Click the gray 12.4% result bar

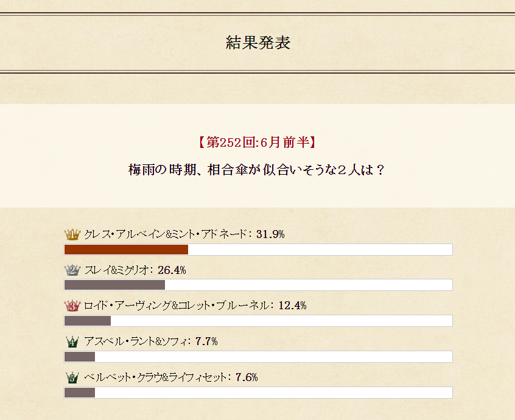pos(88,321)
